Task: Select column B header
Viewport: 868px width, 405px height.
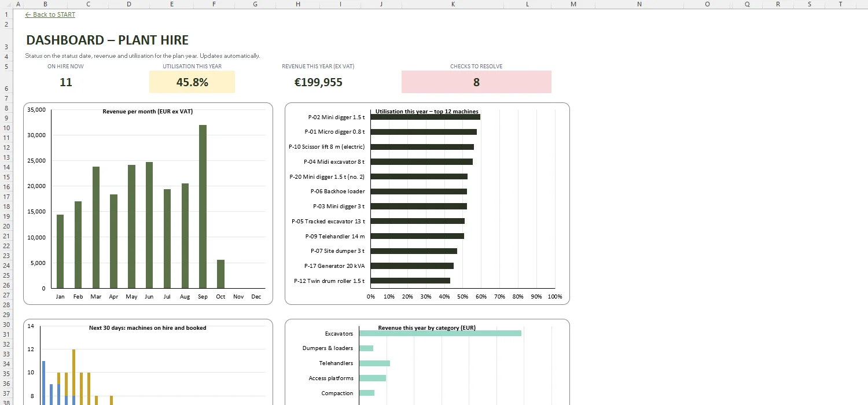Action: tap(46, 4)
